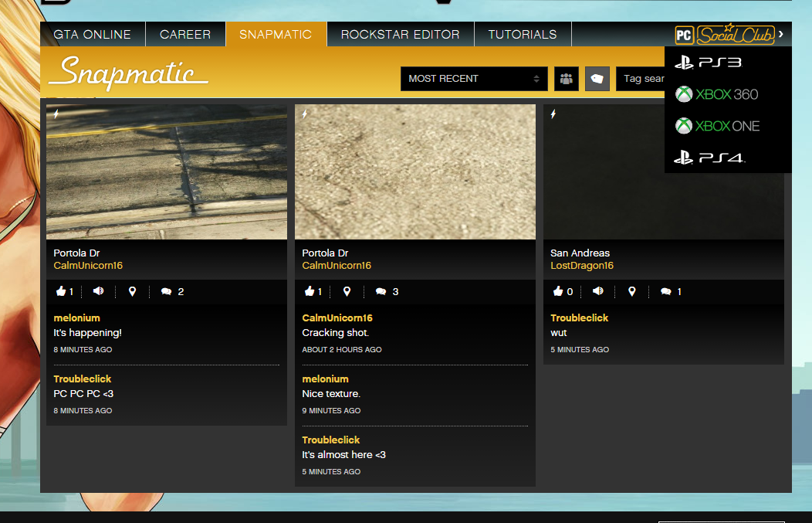Click the Snapmatic logo heading
The height and width of the screenshot is (523, 812).
[128, 73]
